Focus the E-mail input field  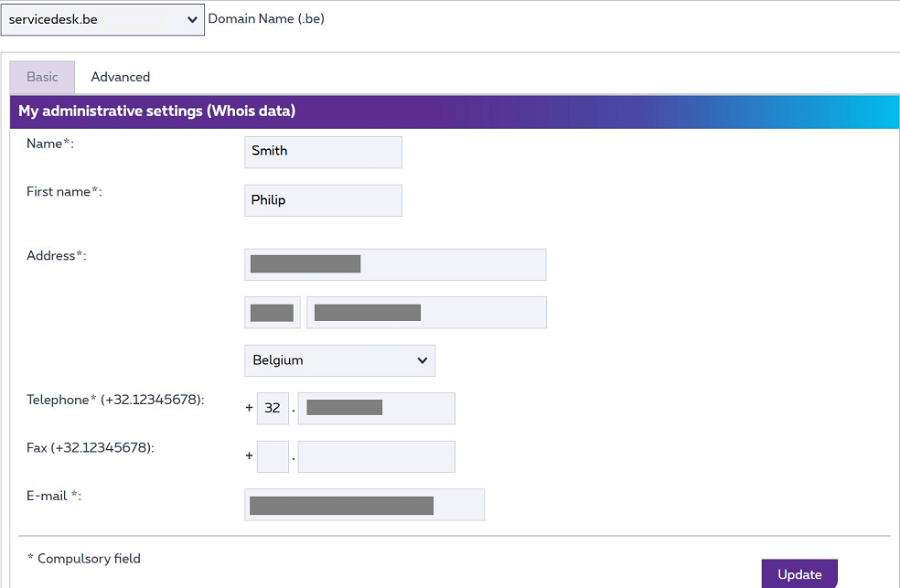coord(364,505)
